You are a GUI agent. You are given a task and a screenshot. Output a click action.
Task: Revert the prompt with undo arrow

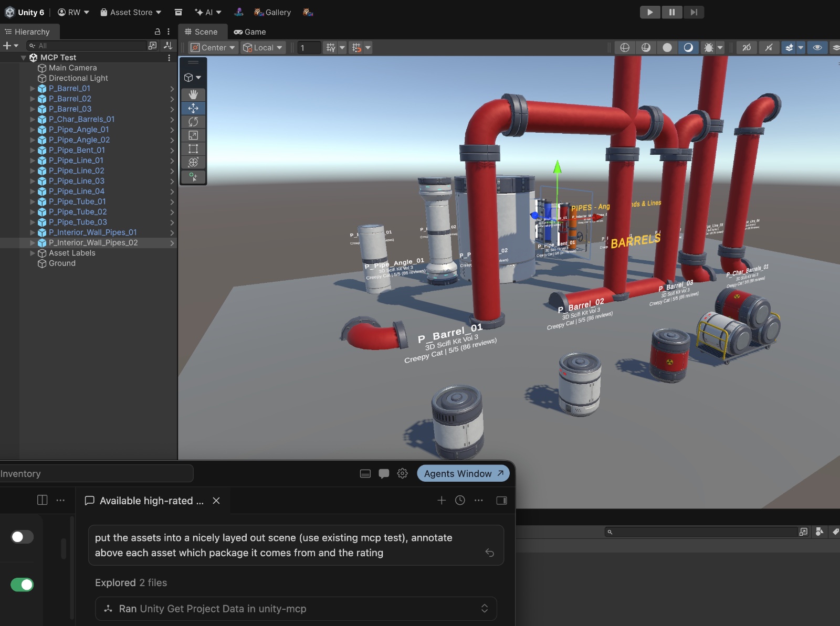pos(489,553)
